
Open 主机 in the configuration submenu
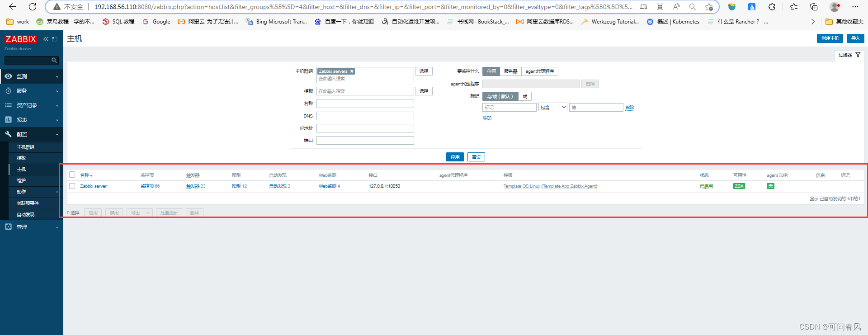pyautogui.click(x=21, y=169)
